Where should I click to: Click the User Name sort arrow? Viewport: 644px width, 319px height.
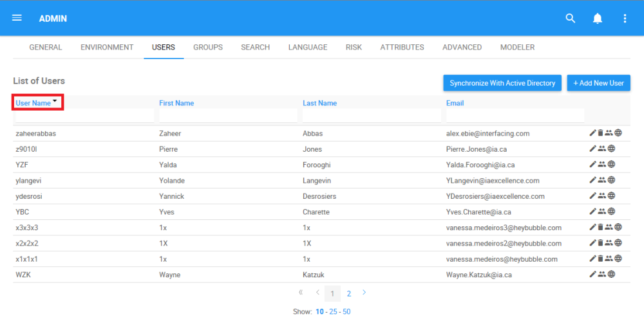[55, 100]
